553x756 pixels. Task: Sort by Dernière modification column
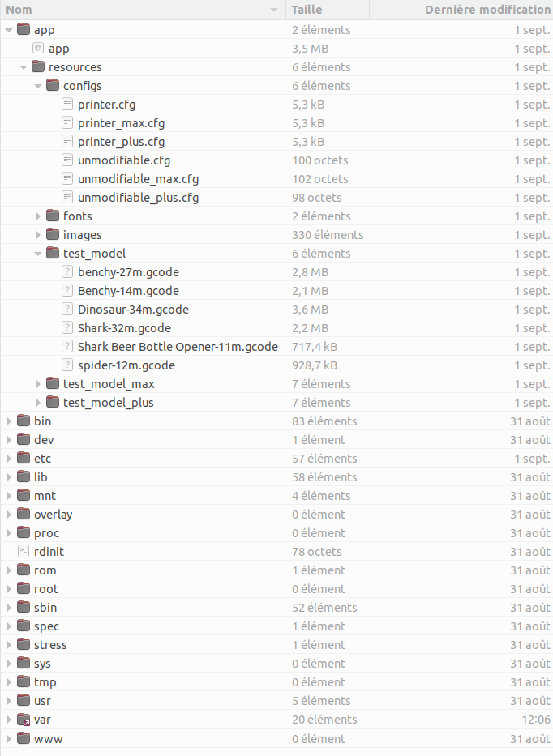coord(461,10)
